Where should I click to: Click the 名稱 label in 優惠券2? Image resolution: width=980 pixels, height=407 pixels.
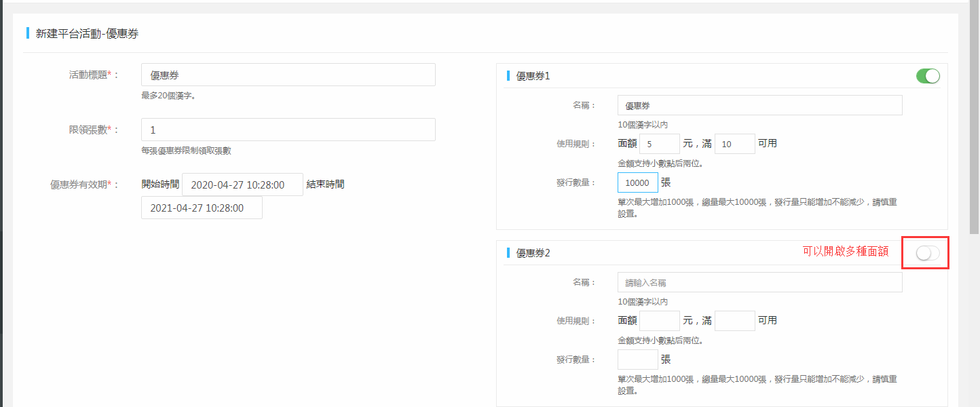584,282
